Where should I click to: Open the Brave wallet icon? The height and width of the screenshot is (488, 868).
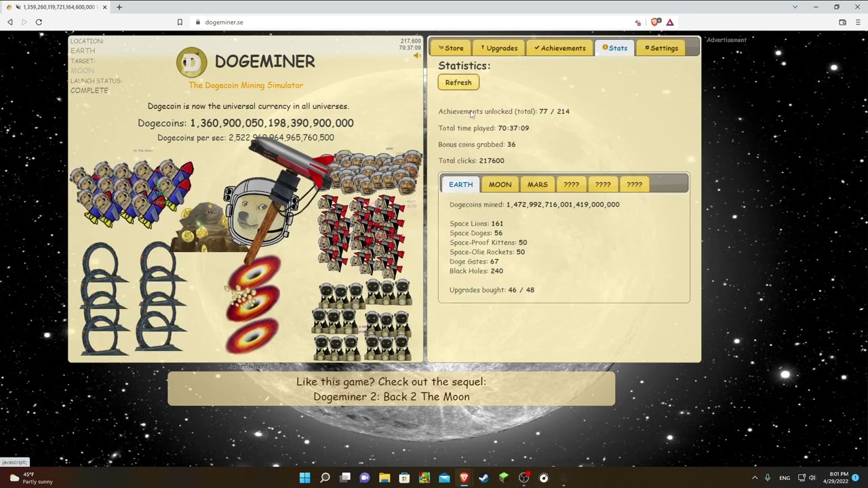point(842,22)
